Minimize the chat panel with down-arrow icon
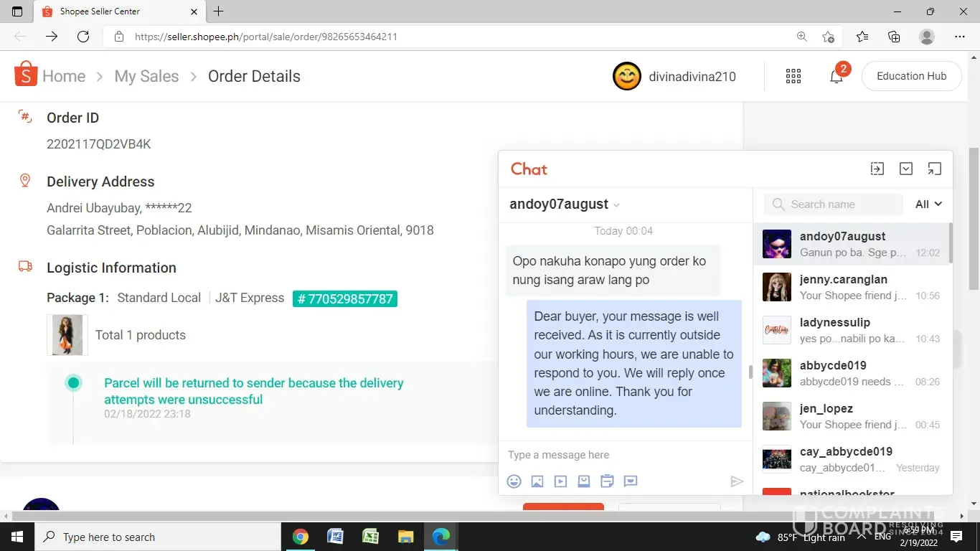Screen dimensions: 980x551 (906, 169)
